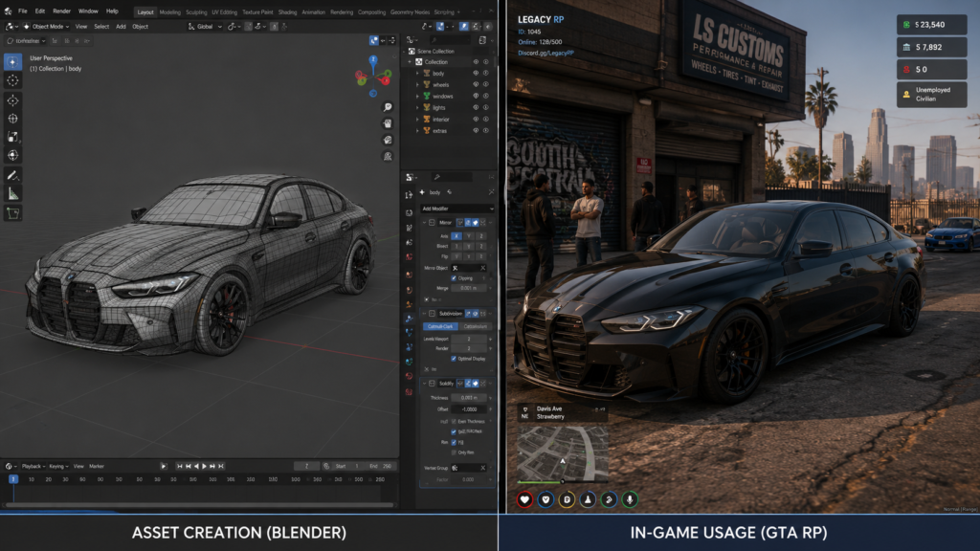This screenshot has height=551, width=980.
Task: Open the File menu
Action: coord(23,11)
